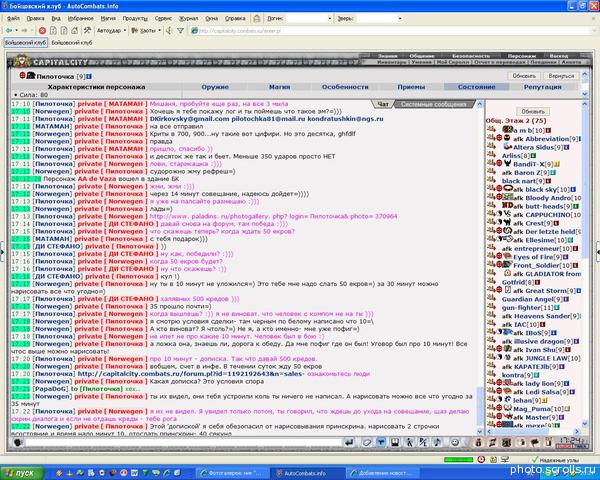Open the paladins.ru photogallery link in chat

(x=273, y=216)
